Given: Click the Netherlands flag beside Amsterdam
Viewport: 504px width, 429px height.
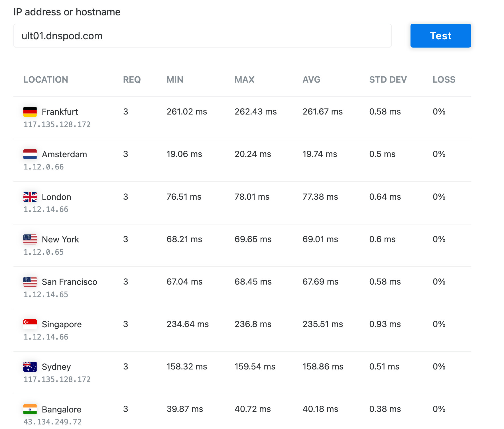Looking at the screenshot, I should pyautogui.click(x=30, y=154).
